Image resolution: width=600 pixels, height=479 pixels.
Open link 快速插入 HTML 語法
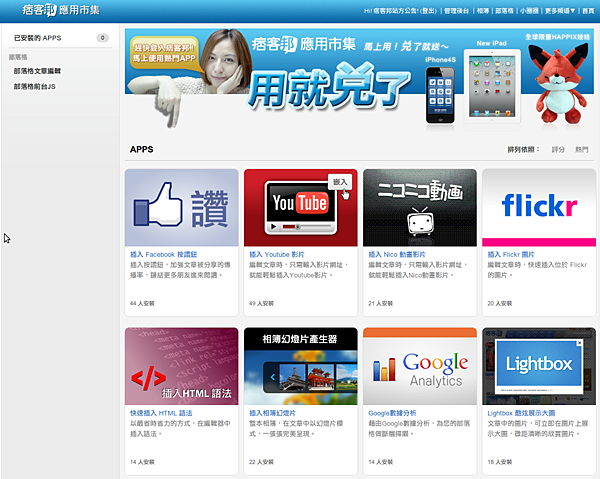point(161,413)
